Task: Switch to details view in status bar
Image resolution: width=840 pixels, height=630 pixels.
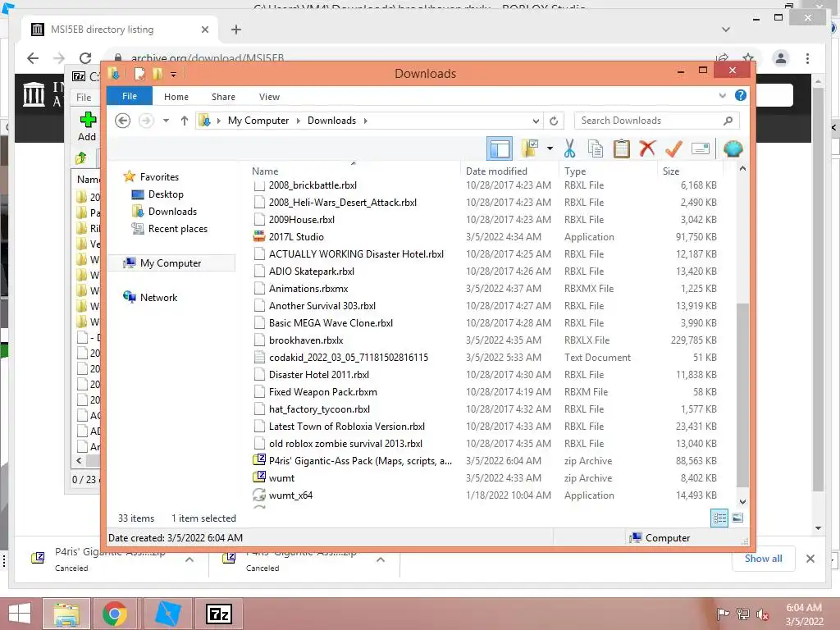Action: tap(719, 518)
